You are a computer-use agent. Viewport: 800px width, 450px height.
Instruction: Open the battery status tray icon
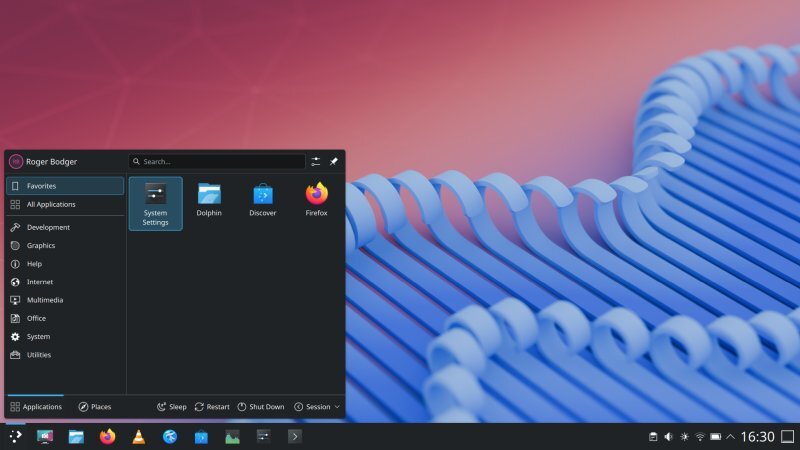pyautogui.click(x=716, y=437)
